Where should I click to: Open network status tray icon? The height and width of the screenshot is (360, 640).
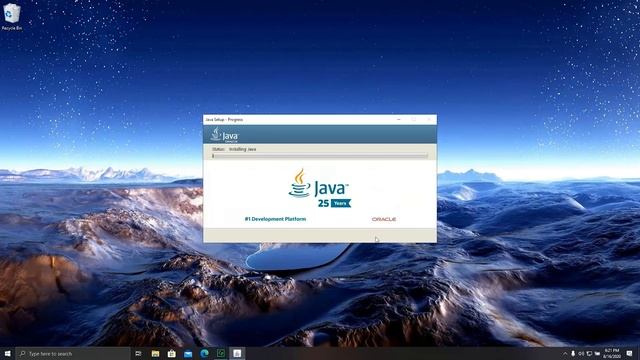[x=589, y=353]
